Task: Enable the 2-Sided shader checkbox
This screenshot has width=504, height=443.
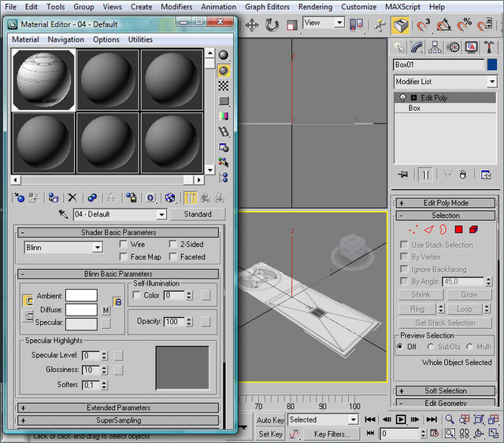Action: [173, 245]
